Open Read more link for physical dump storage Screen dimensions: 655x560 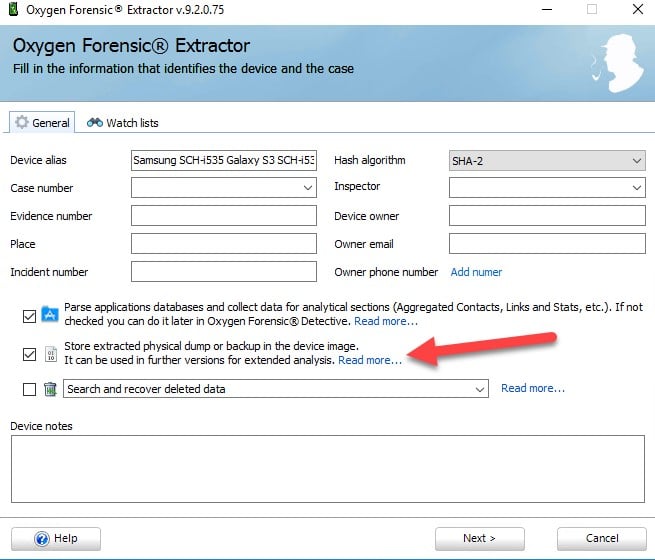[x=370, y=360]
